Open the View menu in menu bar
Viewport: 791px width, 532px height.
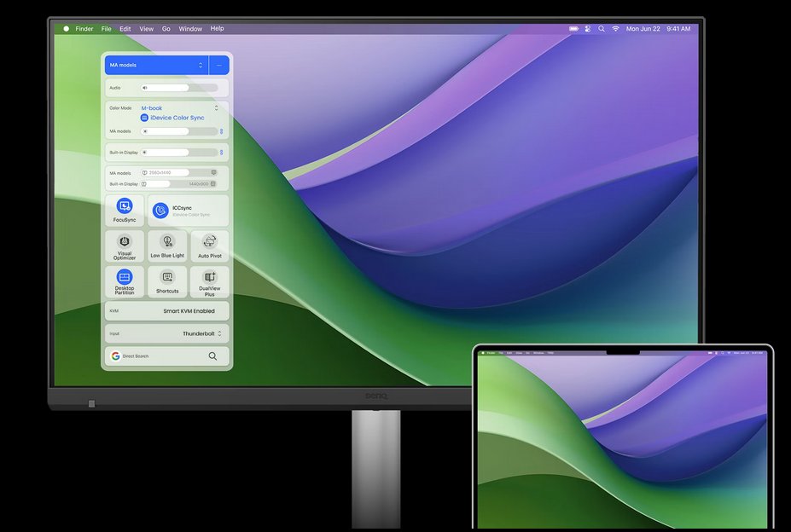point(147,29)
